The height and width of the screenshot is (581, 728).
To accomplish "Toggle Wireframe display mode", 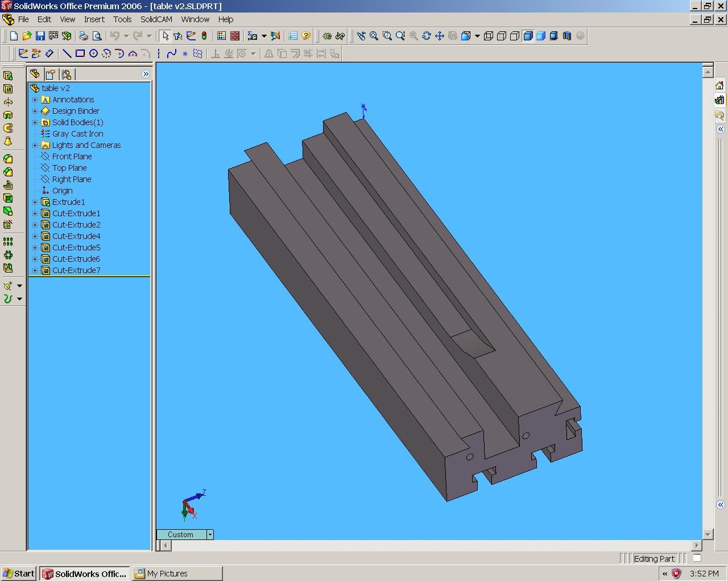I will pos(489,36).
